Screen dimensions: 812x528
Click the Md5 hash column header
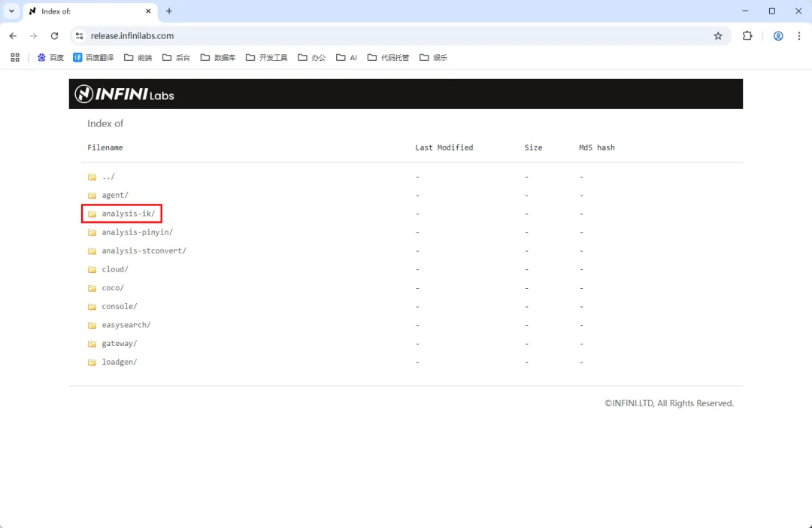coord(597,147)
